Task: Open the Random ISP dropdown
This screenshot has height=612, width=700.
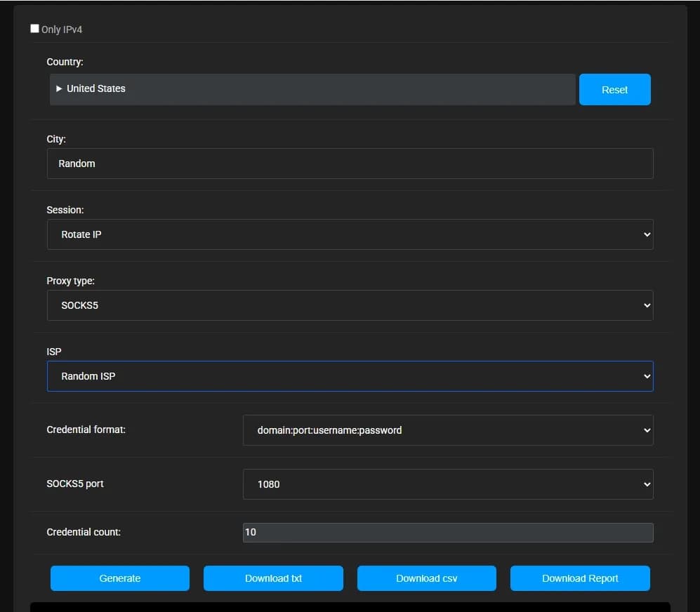Action: 350,376
